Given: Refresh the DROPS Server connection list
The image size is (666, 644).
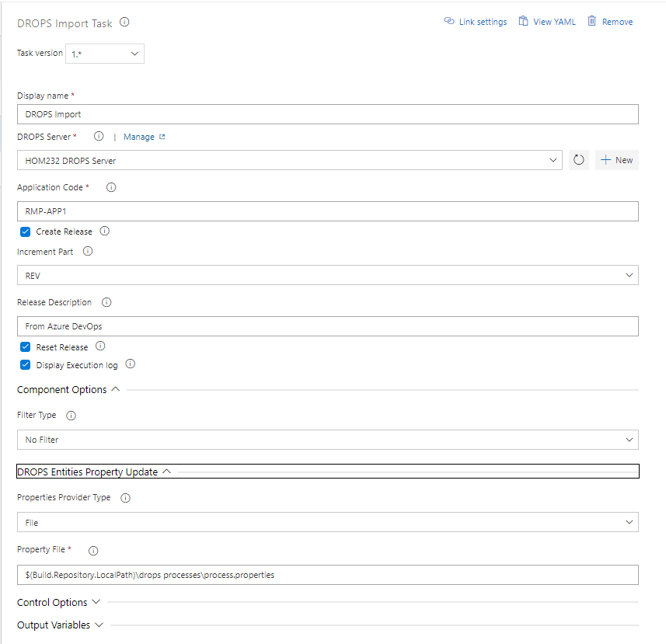Looking at the screenshot, I should (x=578, y=160).
